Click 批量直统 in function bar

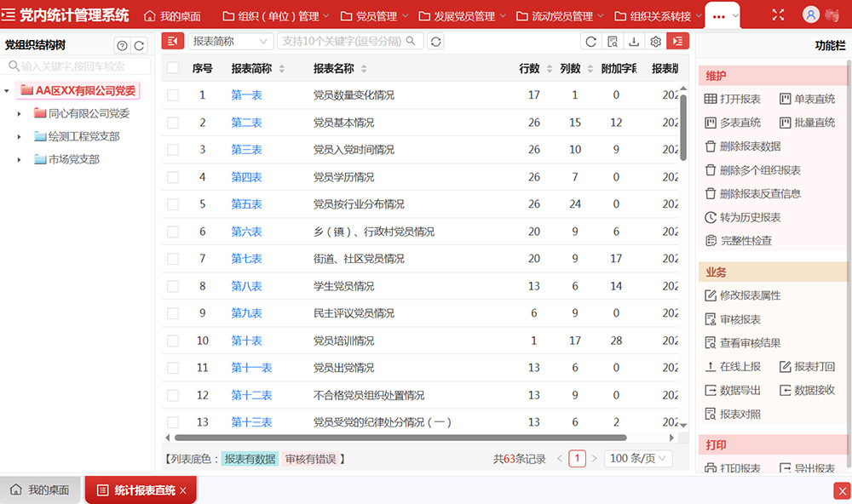[x=807, y=123]
